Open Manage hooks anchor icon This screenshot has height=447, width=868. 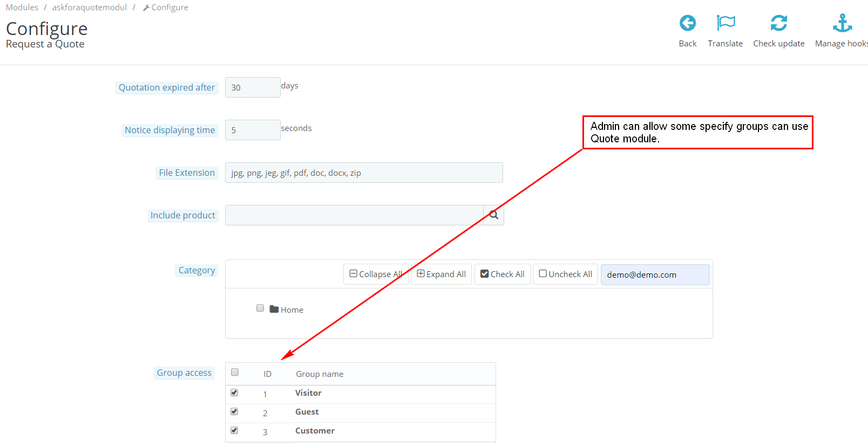[842, 23]
